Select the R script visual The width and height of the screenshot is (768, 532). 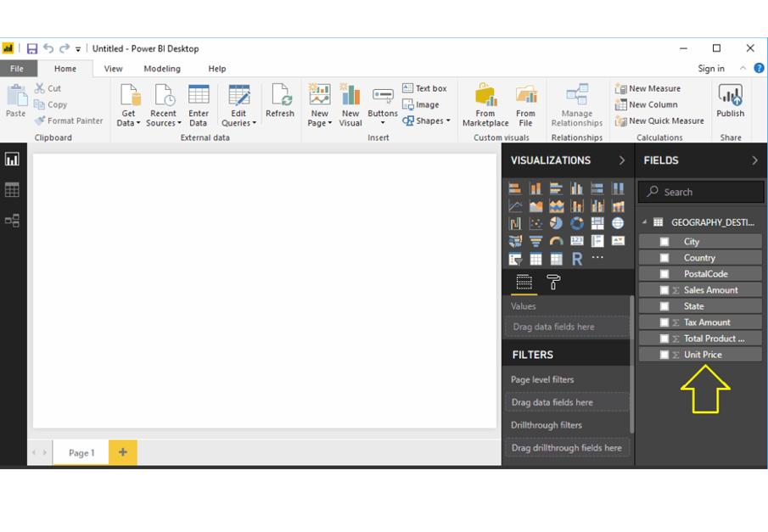pyautogui.click(x=577, y=259)
